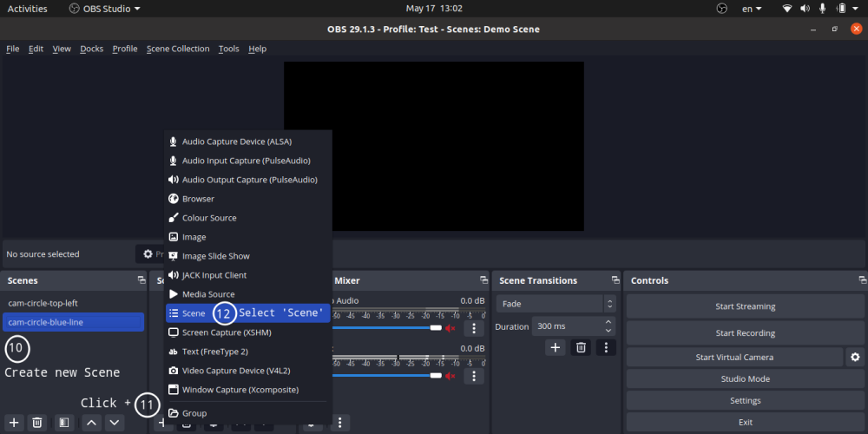
Task: Open the Tools menu
Action: (x=228, y=49)
